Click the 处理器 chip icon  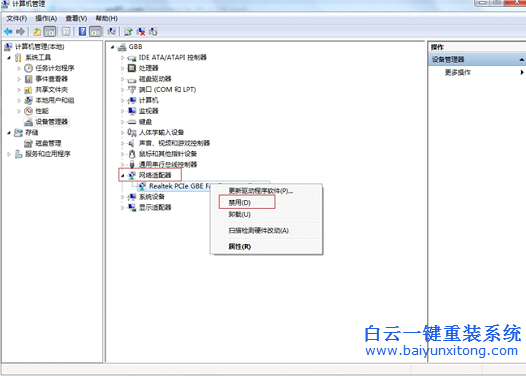tap(132, 68)
